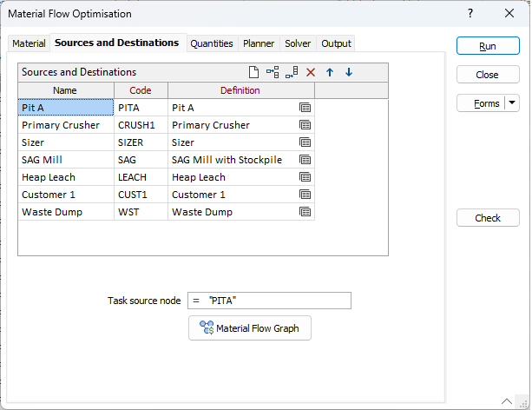The image size is (532, 410).
Task: Click the Material Flow Graph button
Action: (x=250, y=328)
